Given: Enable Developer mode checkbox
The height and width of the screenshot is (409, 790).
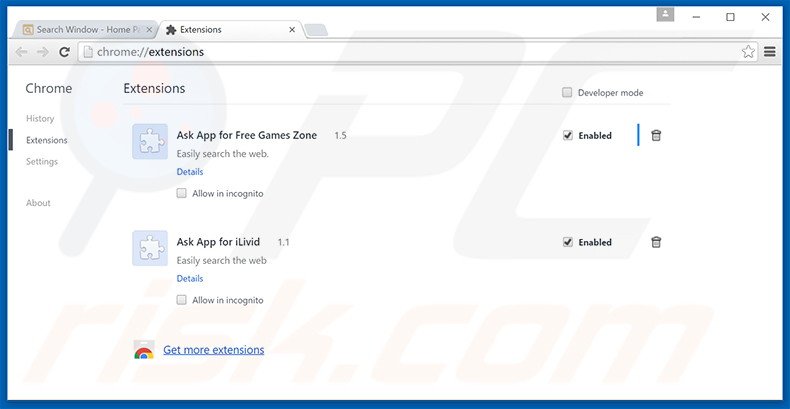Looking at the screenshot, I should (567, 92).
